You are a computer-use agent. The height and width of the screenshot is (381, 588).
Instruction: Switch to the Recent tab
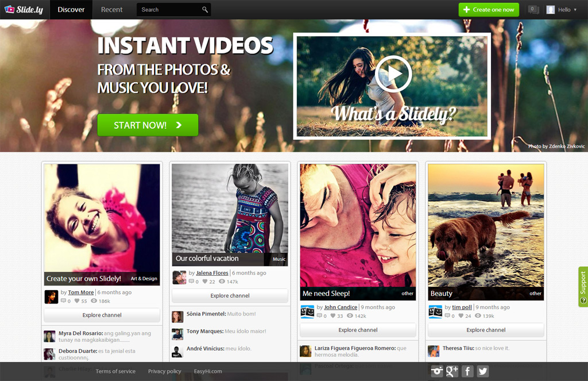[111, 9]
